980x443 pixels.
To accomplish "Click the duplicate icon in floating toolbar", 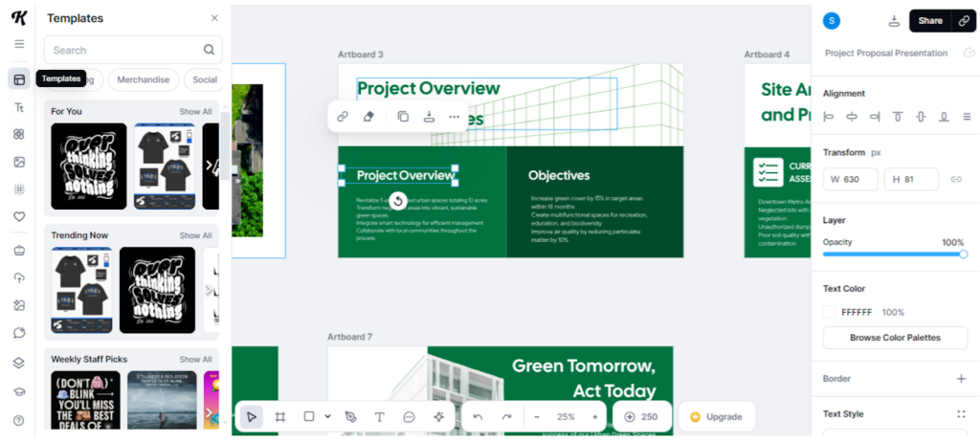I will click(403, 117).
